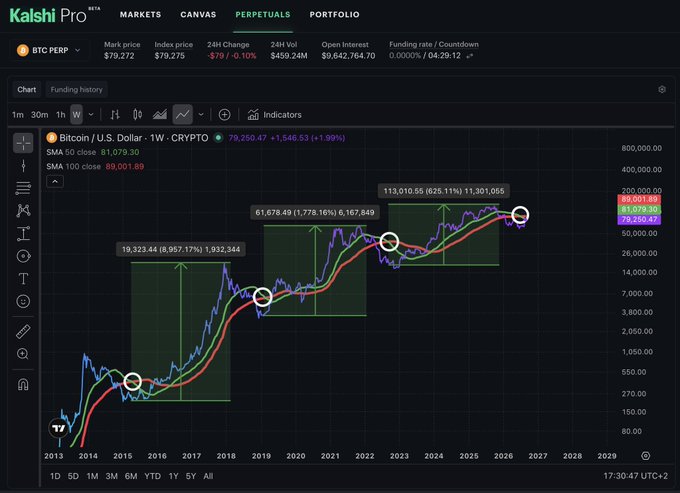The image size is (680, 493).
Task: Click the Mark price value $79,272
Action: coord(119,56)
